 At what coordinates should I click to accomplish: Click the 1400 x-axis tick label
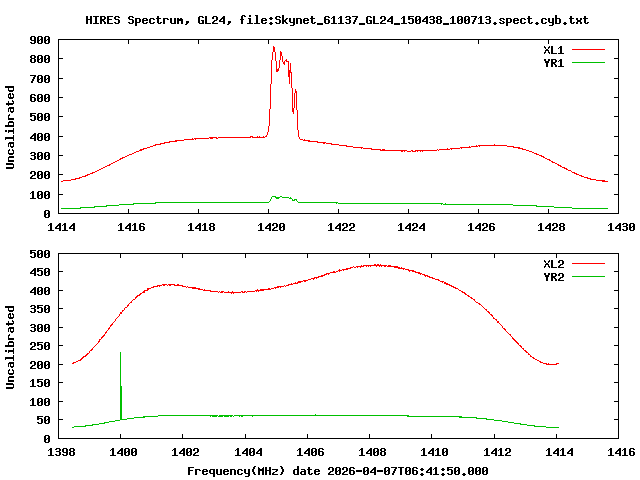(x=123, y=452)
